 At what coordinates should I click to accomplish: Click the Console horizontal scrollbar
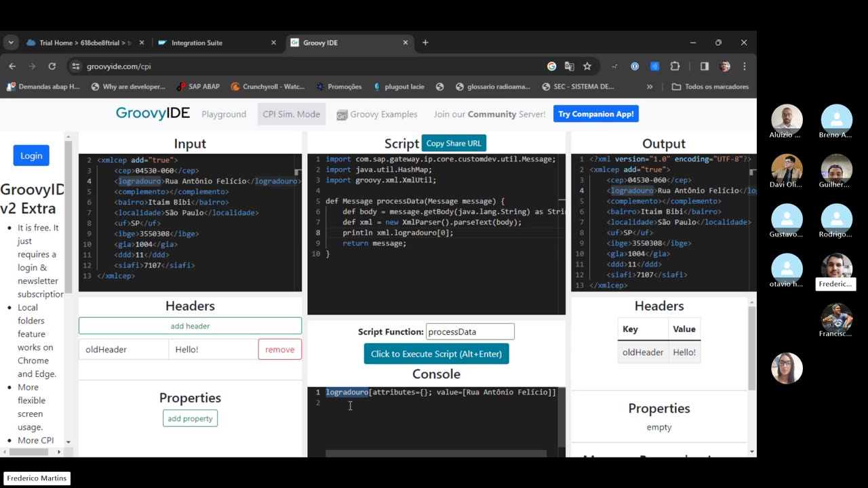(x=436, y=453)
